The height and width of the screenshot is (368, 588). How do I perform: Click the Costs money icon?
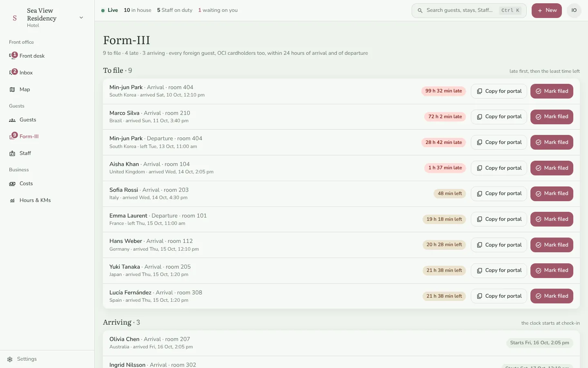click(x=12, y=184)
